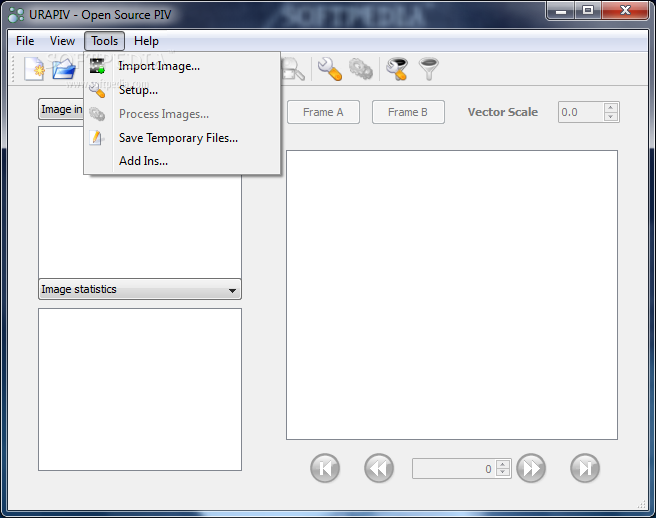This screenshot has height=518, width=656.
Task: Click the orange wrench Setup toolbar icon
Action: pyautogui.click(x=329, y=69)
